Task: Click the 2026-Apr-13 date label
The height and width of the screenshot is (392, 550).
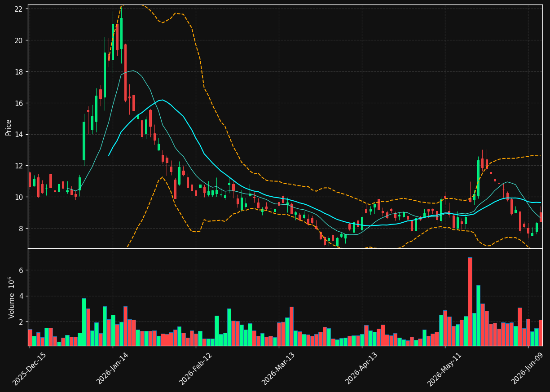Action: click(x=361, y=369)
